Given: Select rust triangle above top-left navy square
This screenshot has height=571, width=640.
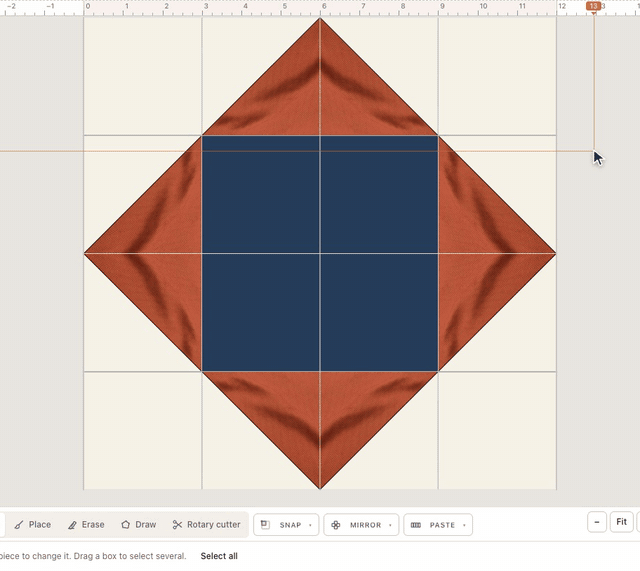Looking at the screenshot, I should click(x=282, y=98).
